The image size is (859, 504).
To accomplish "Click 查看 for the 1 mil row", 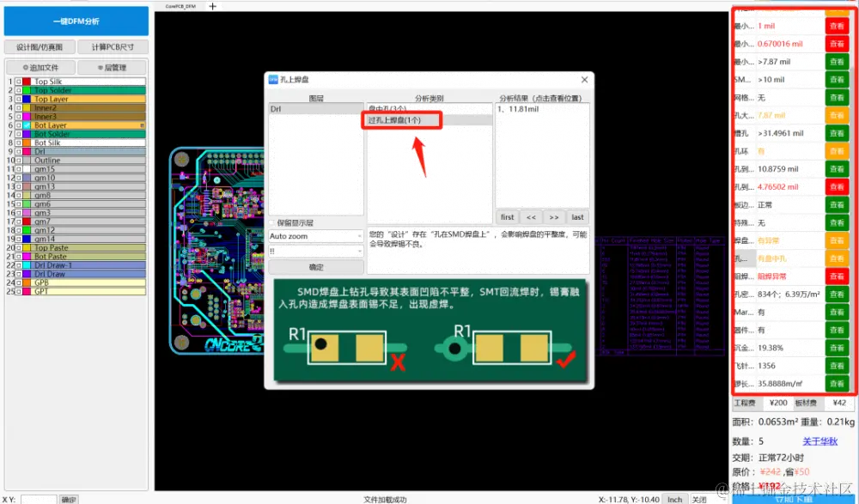I will pos(837,26).
